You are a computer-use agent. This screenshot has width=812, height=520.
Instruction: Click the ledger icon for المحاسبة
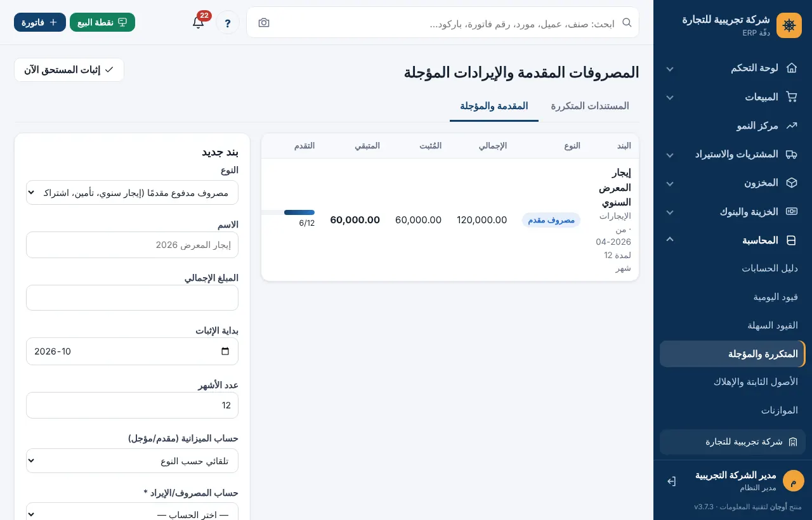[792, 240]
